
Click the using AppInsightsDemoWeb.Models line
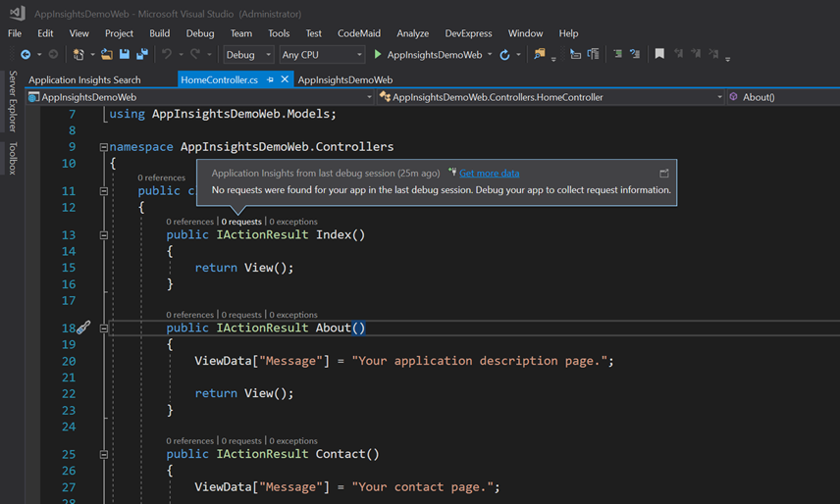tap(223, 114)
